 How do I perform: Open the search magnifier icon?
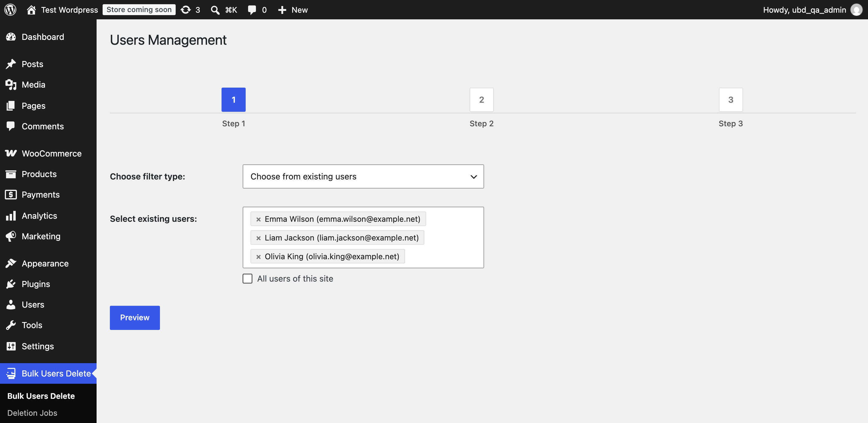215,10
